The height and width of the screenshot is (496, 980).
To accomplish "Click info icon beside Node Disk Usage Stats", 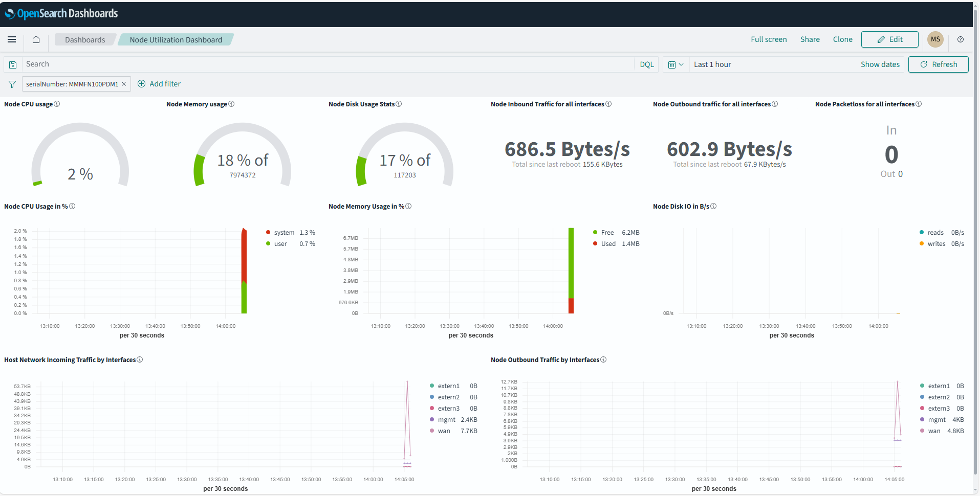I will click(399, 104).
